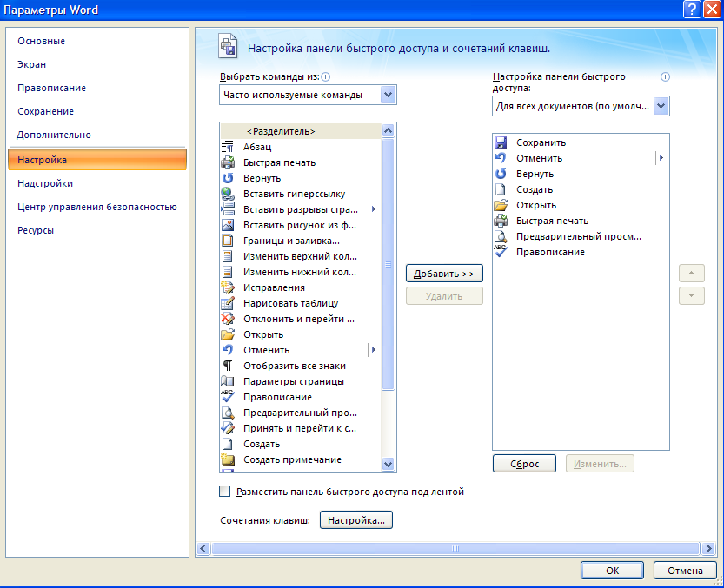The image size is (724, 588).
Task: Click the move down arrow button
Action: coord(691,296)
